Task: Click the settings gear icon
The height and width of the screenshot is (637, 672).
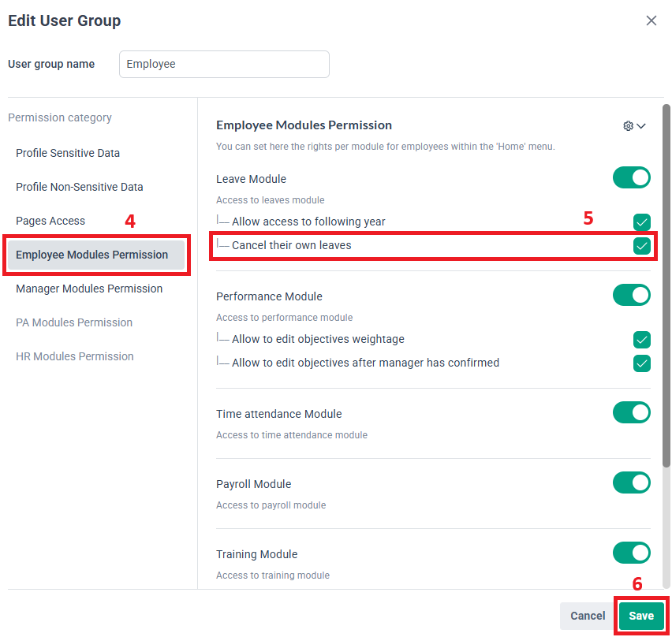Action: click(x=628, y=126)
